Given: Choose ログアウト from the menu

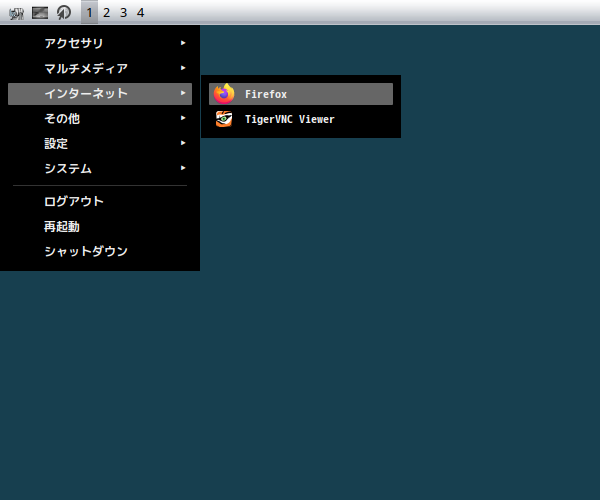Looking at the screenshot, I should [x=100, y=201].
